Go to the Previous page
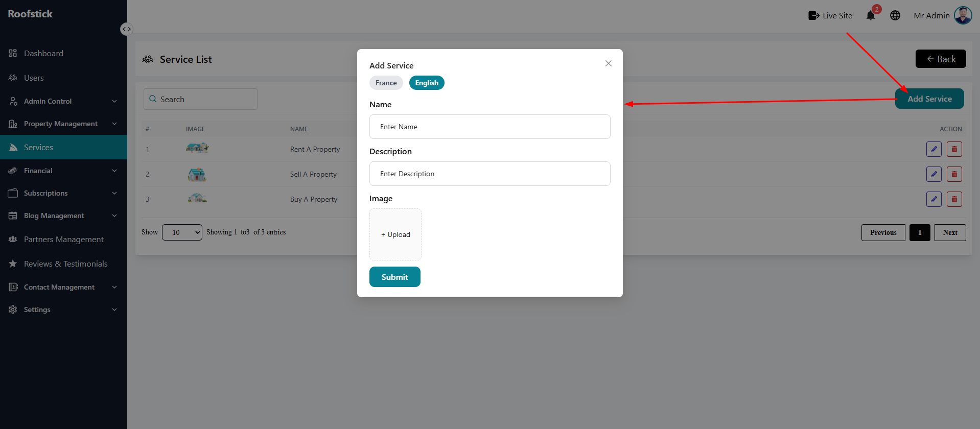Image resolution: width=980 pixels, height=429 pixels. pos(883,232)
